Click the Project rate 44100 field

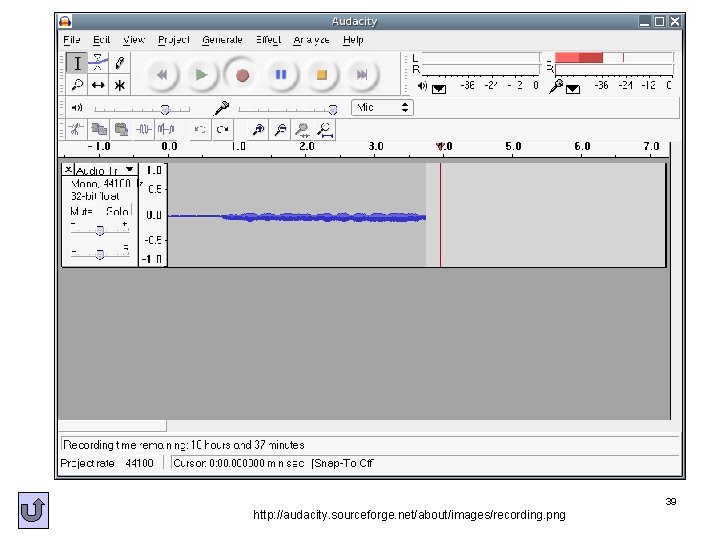(x=139, y=463)
